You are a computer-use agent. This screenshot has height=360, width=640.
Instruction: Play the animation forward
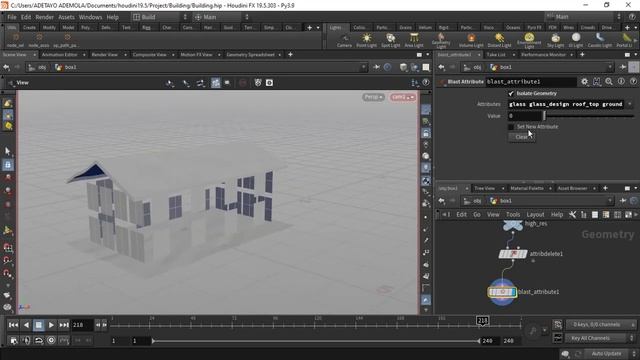click(51, 325)
